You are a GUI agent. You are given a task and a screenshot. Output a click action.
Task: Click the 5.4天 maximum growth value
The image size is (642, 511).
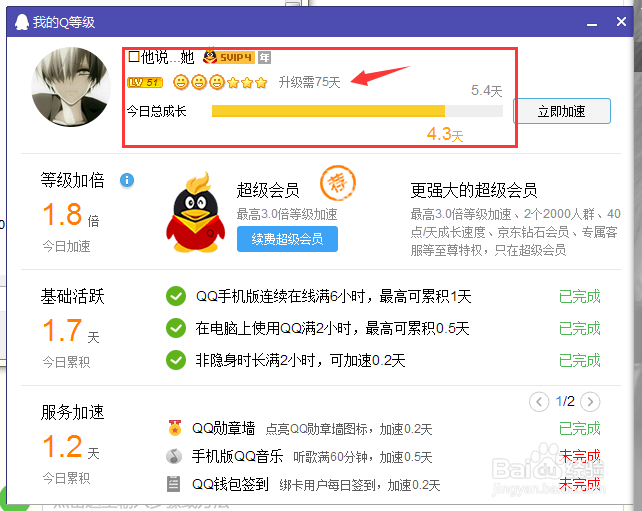tap(486, 90)
